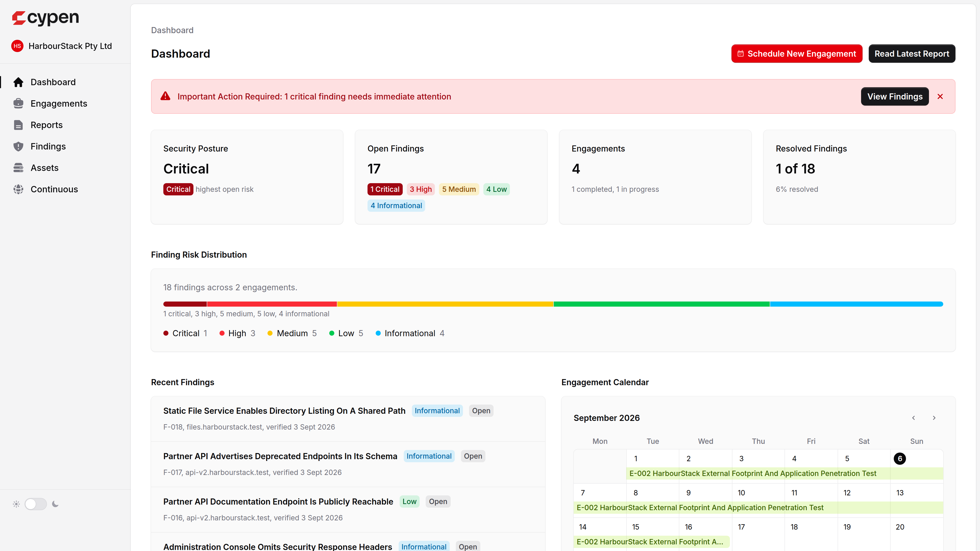Open Continuous in the sidebar

click(65, 189)
